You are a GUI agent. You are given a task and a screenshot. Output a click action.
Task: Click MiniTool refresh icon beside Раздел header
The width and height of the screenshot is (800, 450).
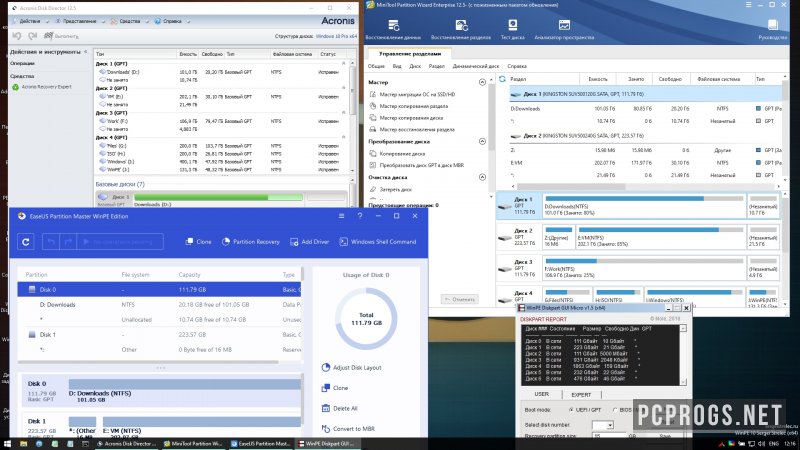point(503,79)
